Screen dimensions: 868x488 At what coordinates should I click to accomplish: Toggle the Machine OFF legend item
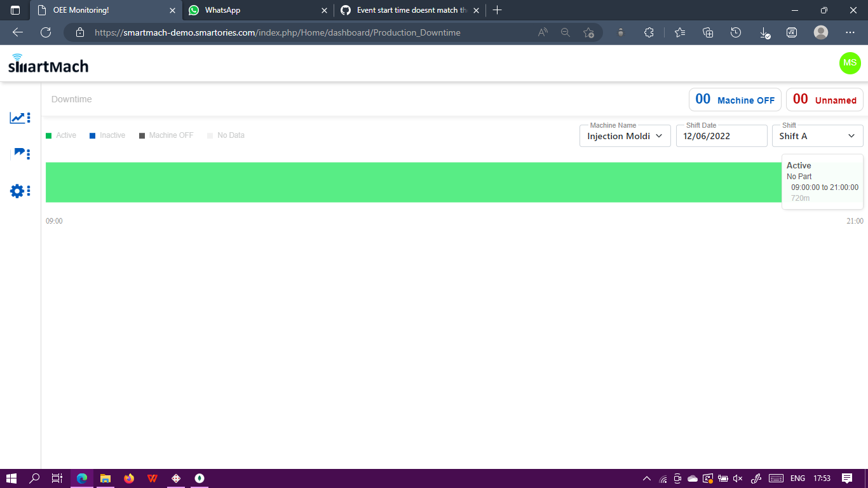point(166,135)
